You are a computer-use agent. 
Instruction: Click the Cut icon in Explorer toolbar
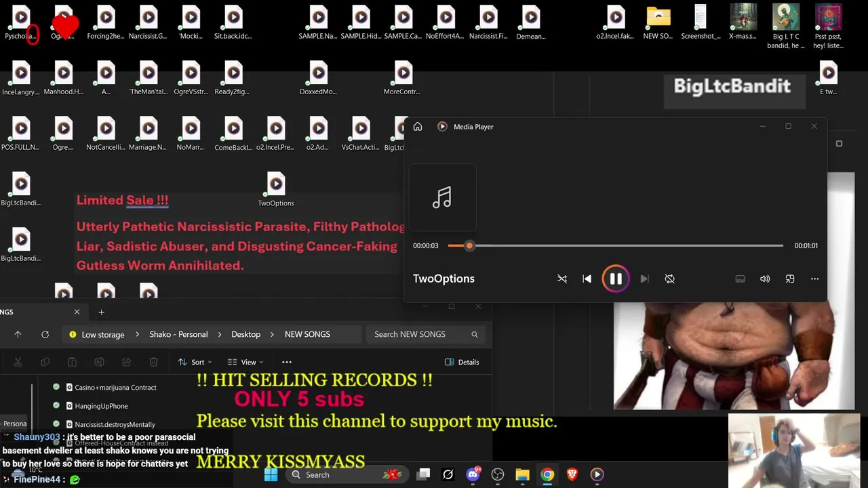18,362
